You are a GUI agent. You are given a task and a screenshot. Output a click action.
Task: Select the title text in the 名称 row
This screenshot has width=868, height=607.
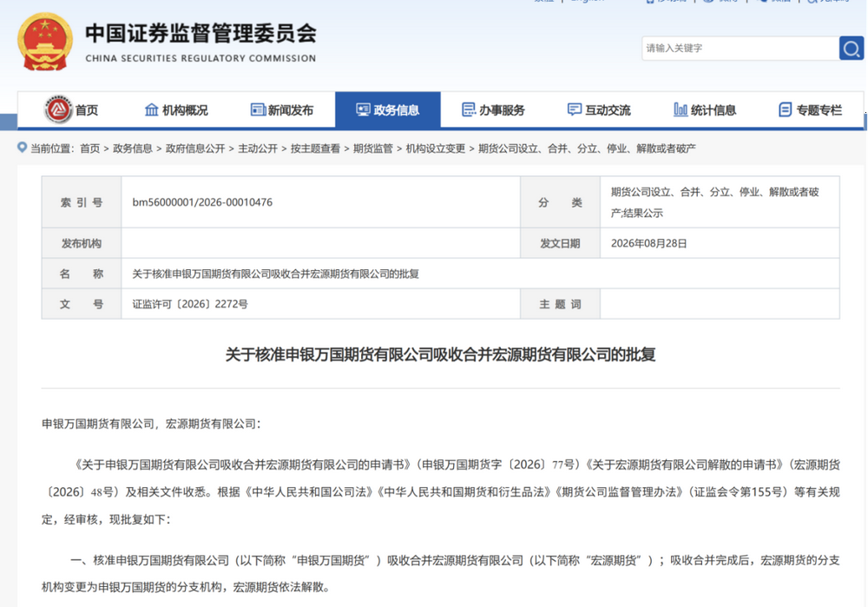276,274
